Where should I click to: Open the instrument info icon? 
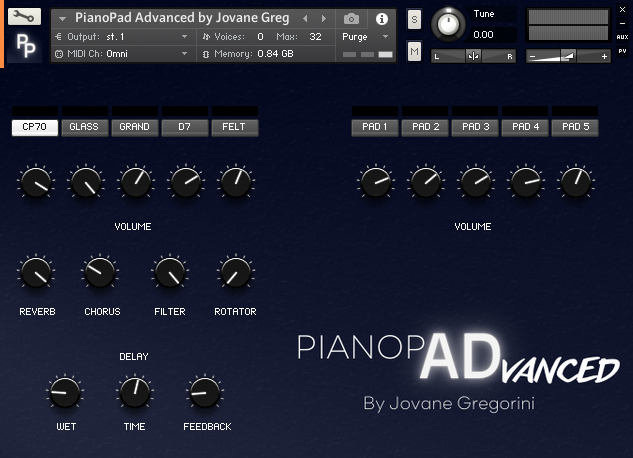coord(382,19)
